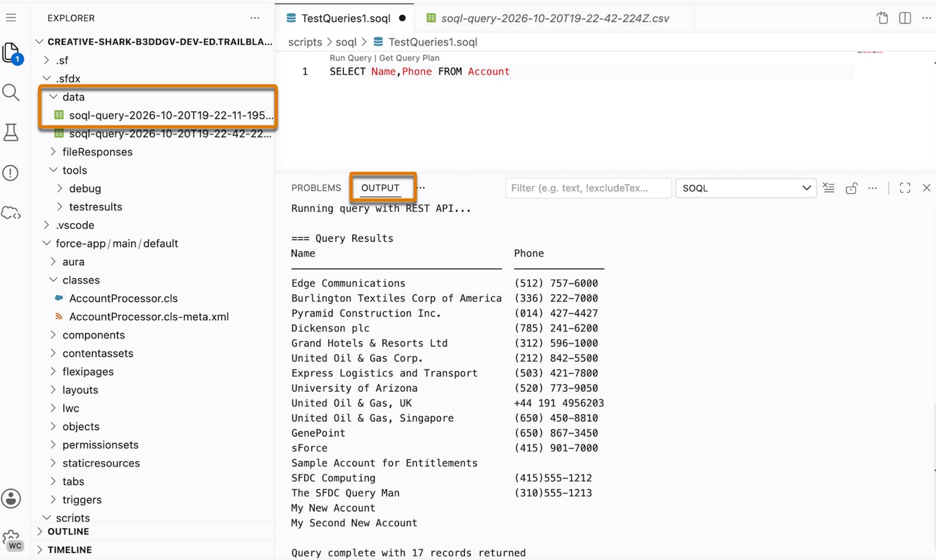The image size is (936, 560).
Task: Open the Salesforce Org Browser cloud icon
Action: (11, 213)
